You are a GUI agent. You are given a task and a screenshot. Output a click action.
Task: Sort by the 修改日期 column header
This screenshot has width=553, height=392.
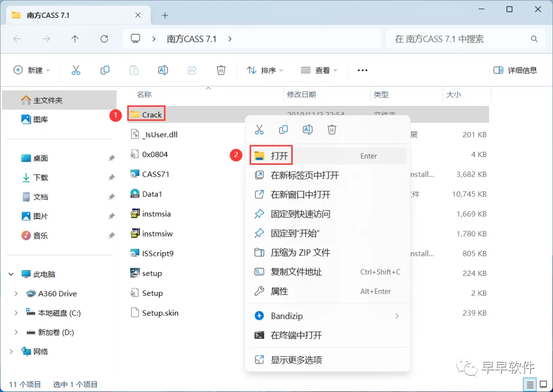[x=301, y=95]
